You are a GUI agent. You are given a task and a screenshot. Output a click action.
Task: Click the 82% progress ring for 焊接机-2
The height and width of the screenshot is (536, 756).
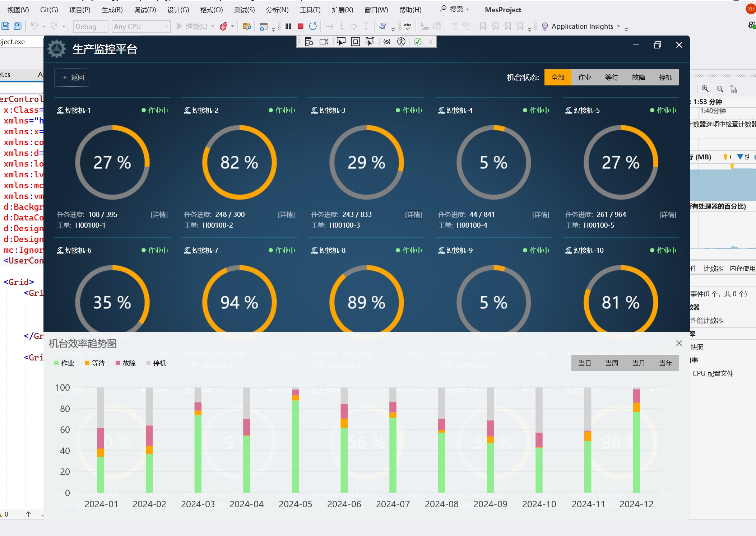pos(239,162)
